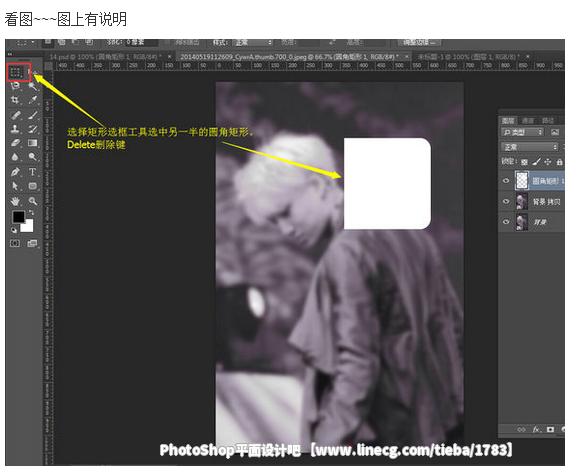Select the Hand tool
The image size is (568, 469).
click(15, 201)
